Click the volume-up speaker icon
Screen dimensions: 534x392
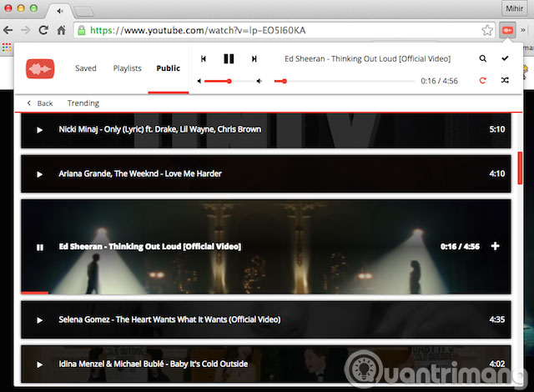click(x=259, y=81)
